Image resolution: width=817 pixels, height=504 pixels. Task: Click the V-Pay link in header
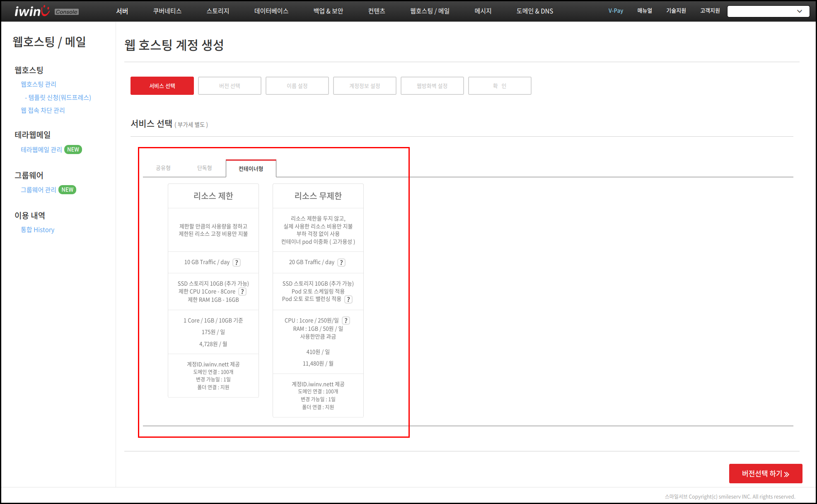point(615,11)
